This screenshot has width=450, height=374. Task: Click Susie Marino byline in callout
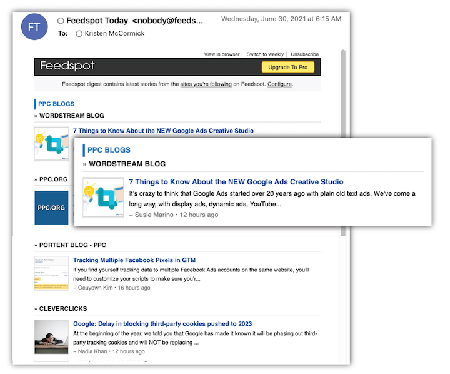coord(154,215)
